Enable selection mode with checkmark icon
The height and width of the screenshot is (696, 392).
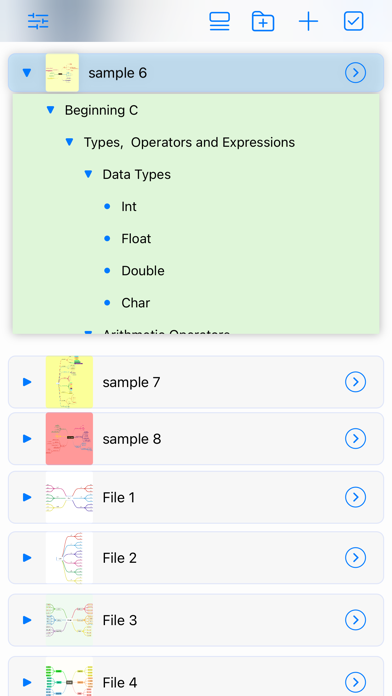tap(354, 21)
